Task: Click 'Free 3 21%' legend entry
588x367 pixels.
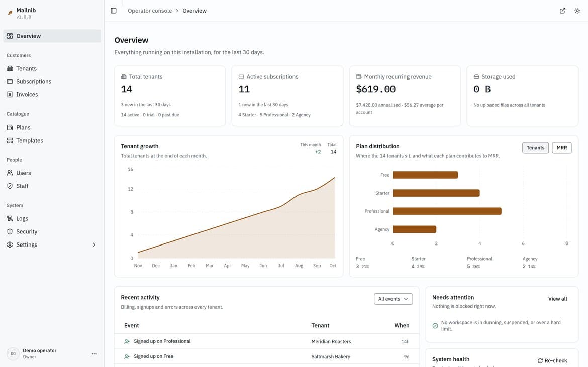Action: (x=363, y=263)
